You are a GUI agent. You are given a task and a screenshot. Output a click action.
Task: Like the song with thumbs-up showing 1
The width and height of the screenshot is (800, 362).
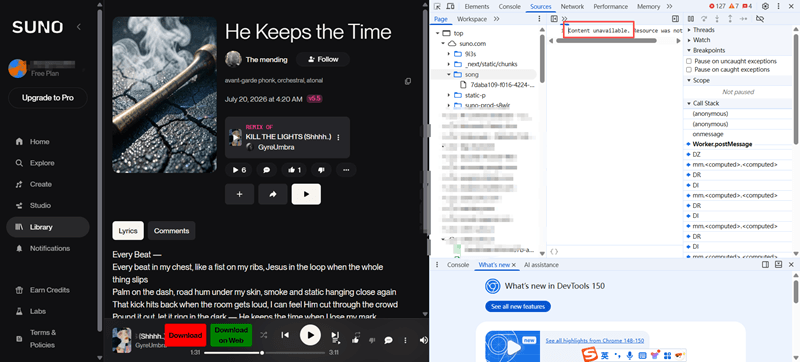click(x=295, y=170)
